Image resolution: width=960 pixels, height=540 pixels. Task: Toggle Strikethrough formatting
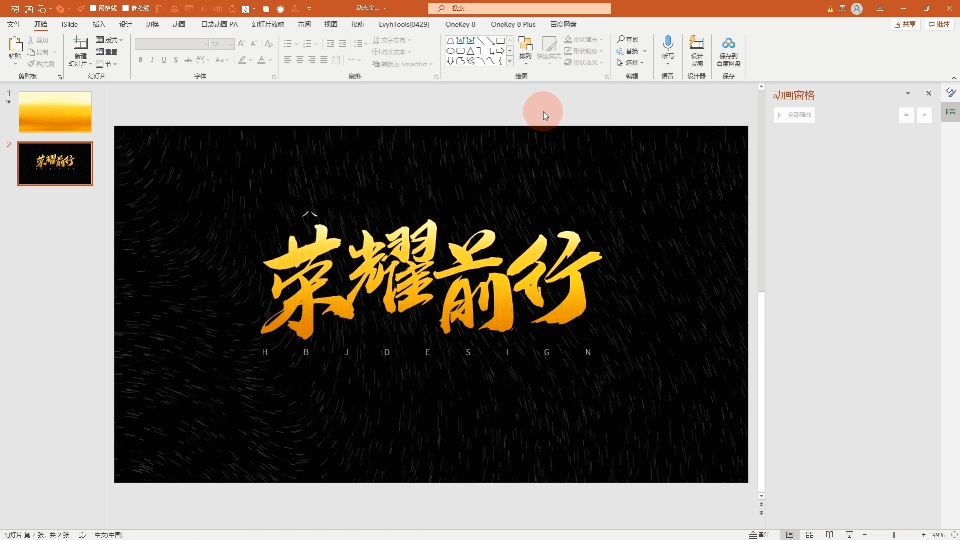coord(188,60)
